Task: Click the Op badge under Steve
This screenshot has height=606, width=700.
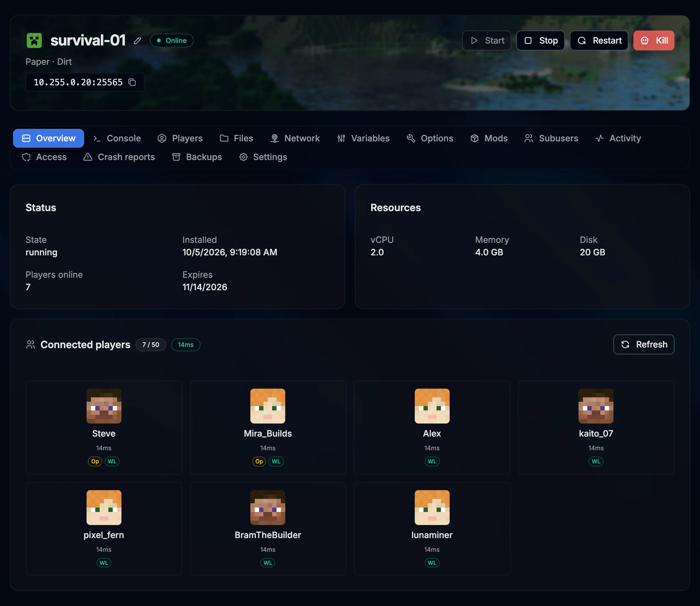Action: (x=95, y=461)
